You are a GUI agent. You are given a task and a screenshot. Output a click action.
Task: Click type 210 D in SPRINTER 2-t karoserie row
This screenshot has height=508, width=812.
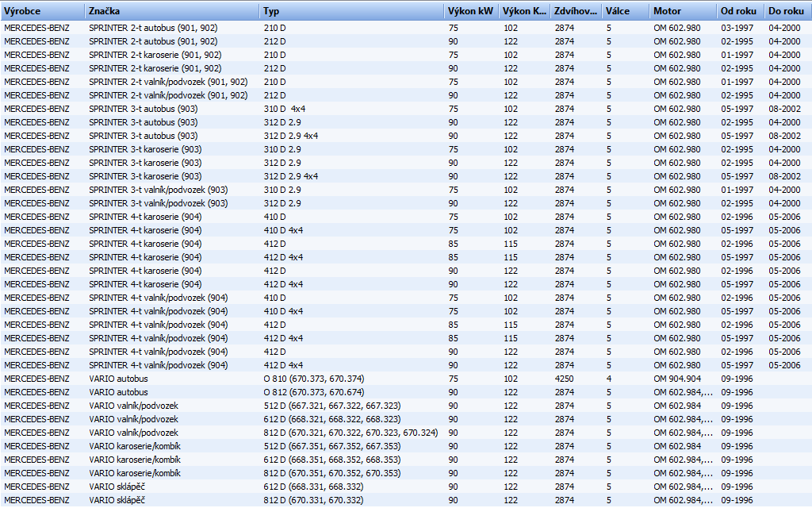tap(274, 55)
